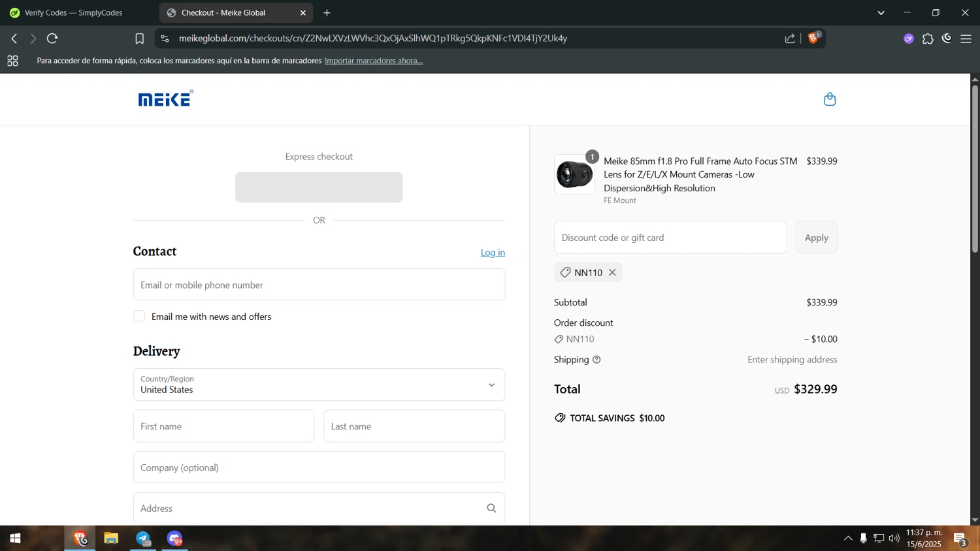Close the Checkout - Meike Global tab

[x=303, y=12]
